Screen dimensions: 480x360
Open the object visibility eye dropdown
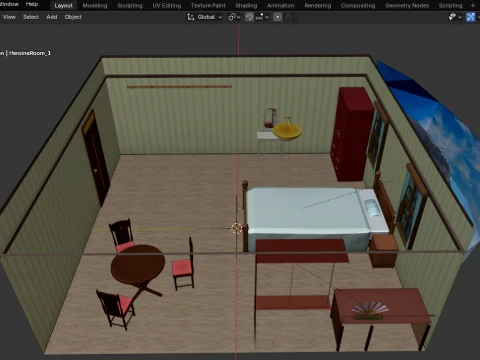455,17
